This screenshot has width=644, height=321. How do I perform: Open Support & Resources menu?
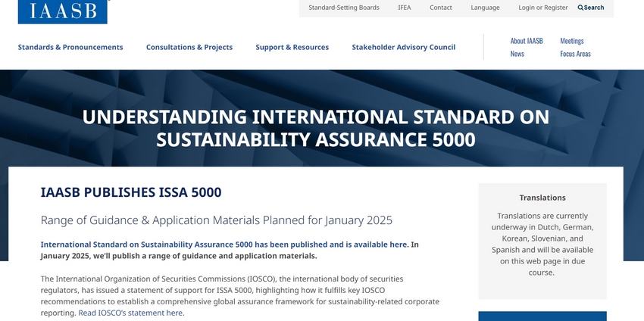click(x=292, y=47)
